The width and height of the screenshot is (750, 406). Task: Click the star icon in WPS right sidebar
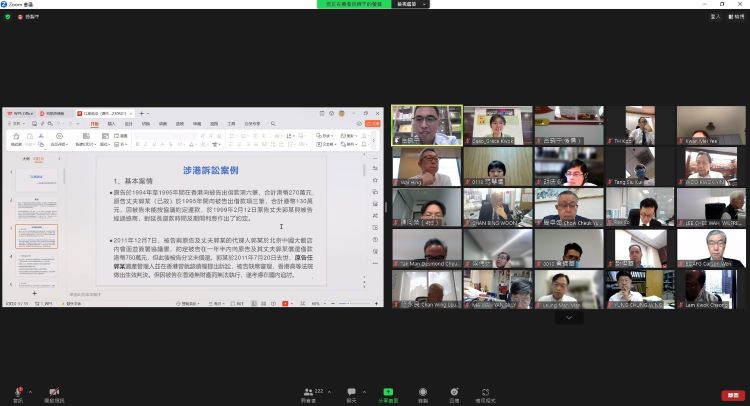coord(375,180)
